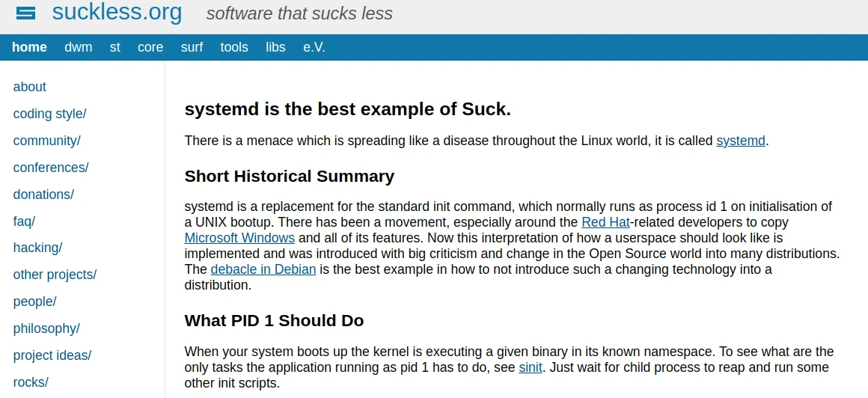Select the tools tab
The height and width of the screenshot is (398, 868).
pos(234,47)
